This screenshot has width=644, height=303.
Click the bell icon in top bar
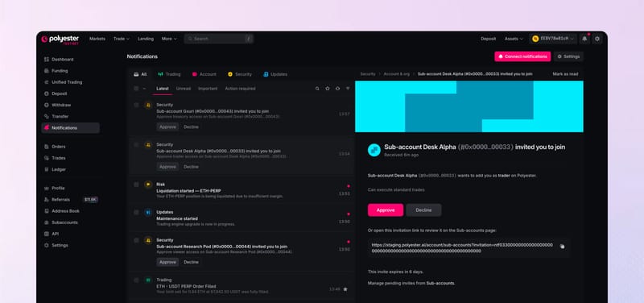pyautogui.click(x=584, y=39)
